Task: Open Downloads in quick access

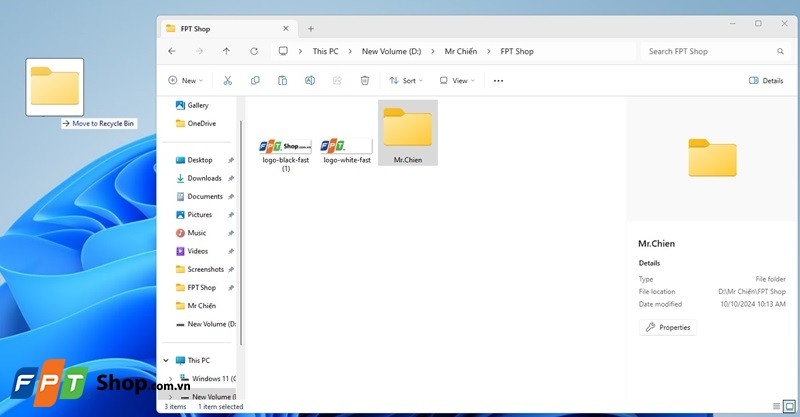Action: point(198,178)
